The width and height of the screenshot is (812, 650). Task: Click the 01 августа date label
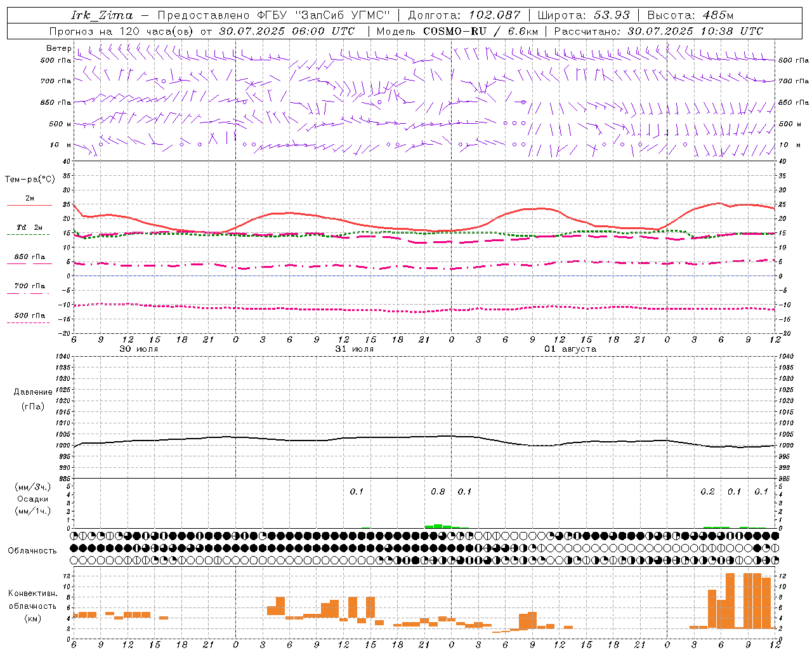(x=570, y=349)
